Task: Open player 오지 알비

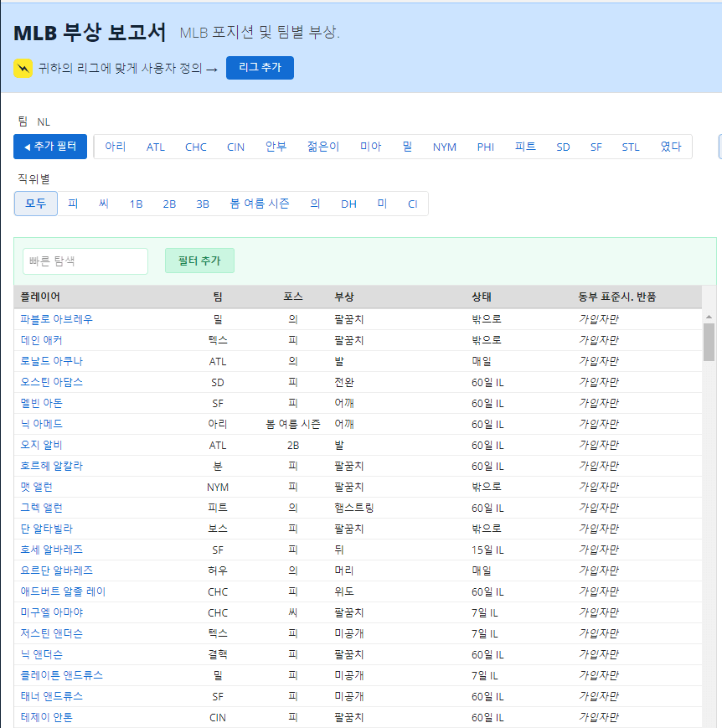Action: coord(41,445)
